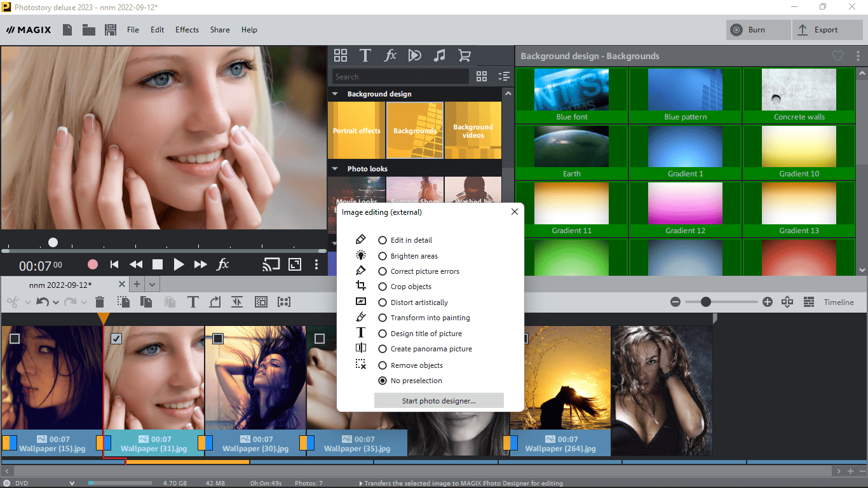Collapse the Photo looks section
Viewport: 868px width, 488px height.
pos(335,169)
